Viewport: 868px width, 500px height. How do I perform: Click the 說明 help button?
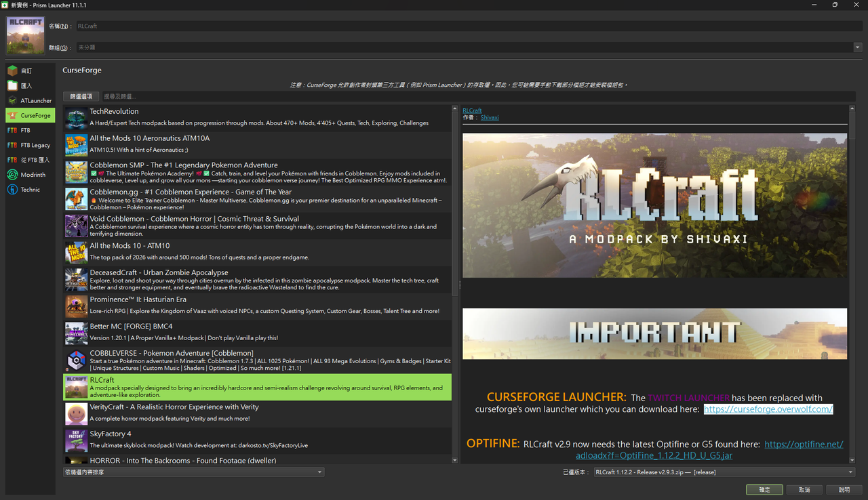pos(844,489)
